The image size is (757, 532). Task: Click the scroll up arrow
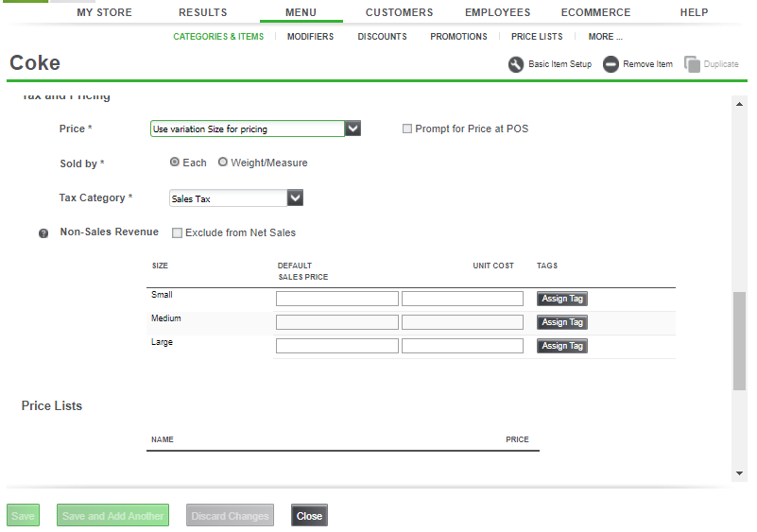coord(739,104)
